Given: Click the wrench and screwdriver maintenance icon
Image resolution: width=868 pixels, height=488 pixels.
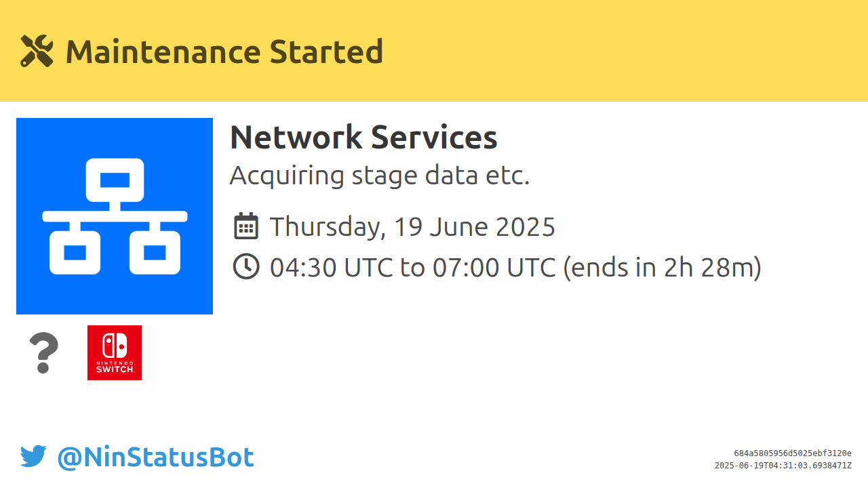Looking at the screenshot, I should coord(37,51).
